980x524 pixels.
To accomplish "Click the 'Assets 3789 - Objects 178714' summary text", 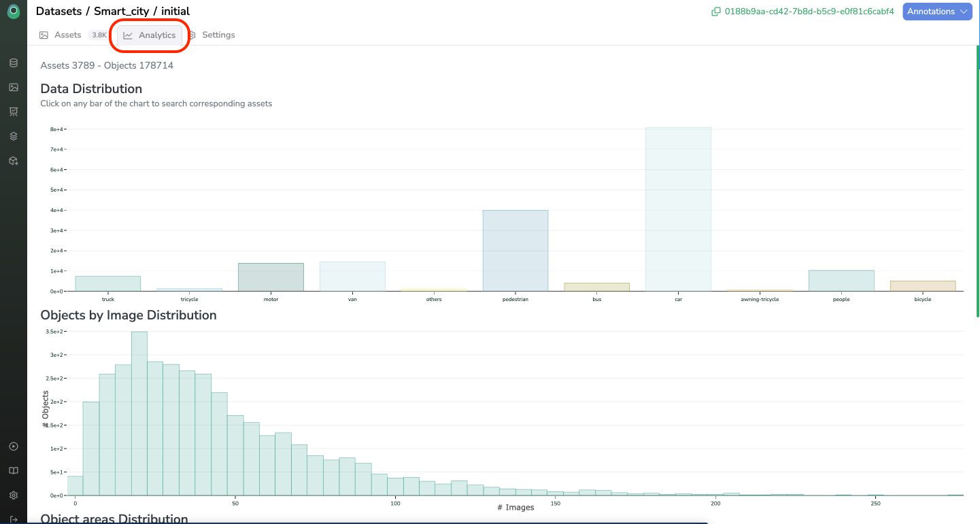I will [x=107, y=65].
